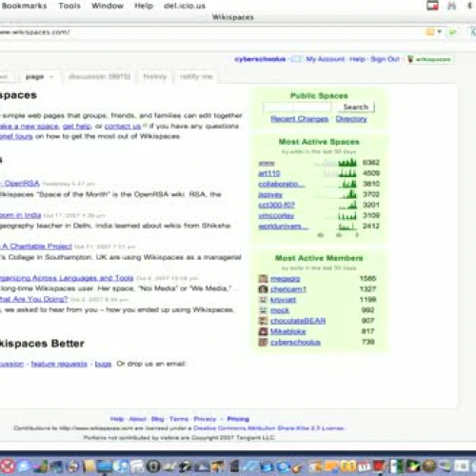The height and width of the screenshot is (476, 476).
Task: Click the orange feed icon in address bar
Action: [x=429, y=31]
